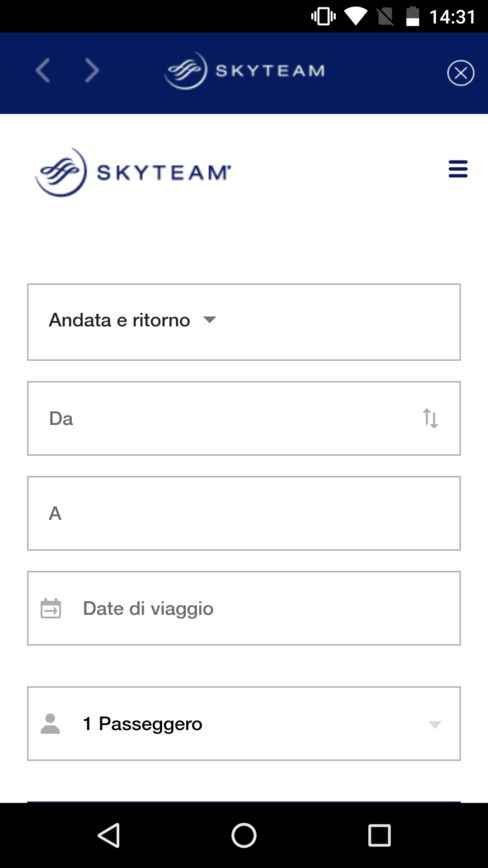Tap the browser forward arrow

[92, 71]
